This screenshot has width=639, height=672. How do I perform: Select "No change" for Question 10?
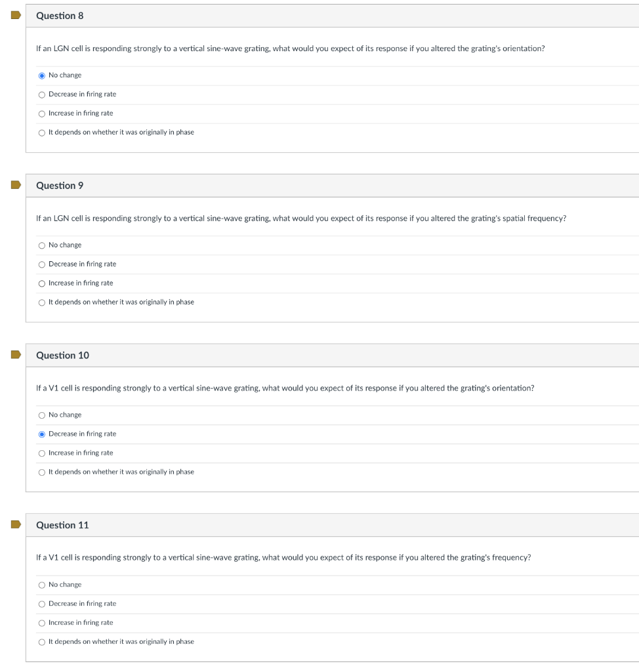pyautogui.click(x=42, y=415)
